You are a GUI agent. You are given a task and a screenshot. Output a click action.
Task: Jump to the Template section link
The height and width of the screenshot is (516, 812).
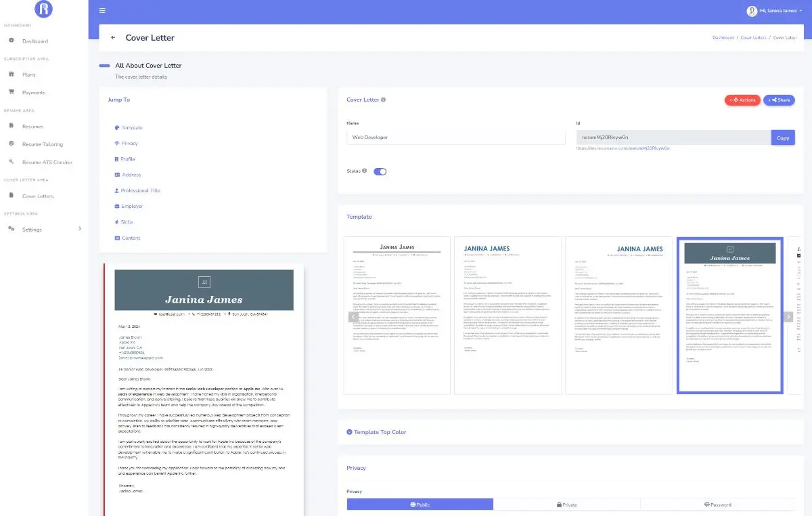coord(132,128)
